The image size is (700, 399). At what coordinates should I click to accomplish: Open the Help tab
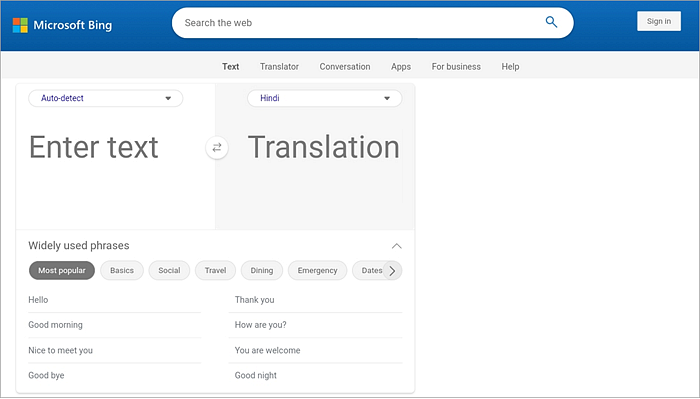(x=510, y=66)
